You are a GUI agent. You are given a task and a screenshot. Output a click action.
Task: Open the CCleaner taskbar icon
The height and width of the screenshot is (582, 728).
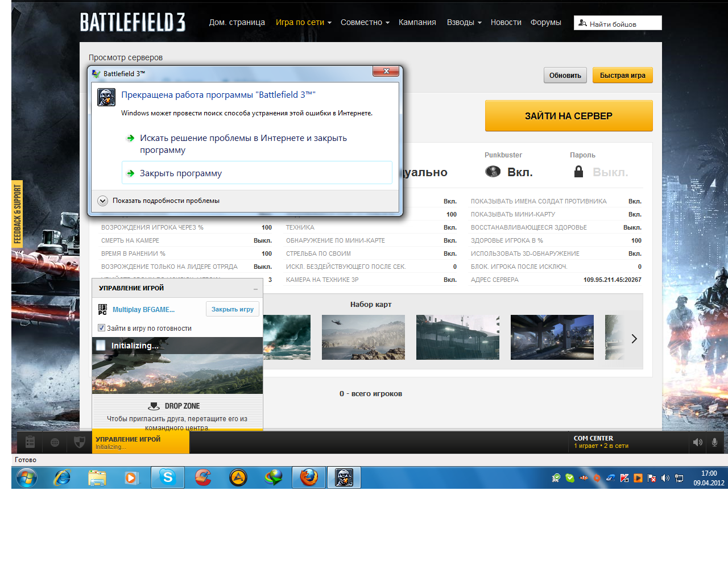coord(203,477)
